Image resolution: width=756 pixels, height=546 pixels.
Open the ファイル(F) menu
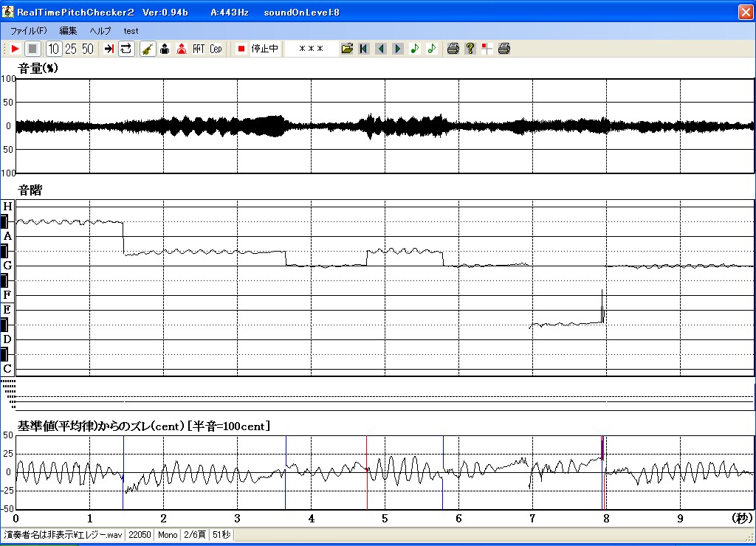coord(29,31)
